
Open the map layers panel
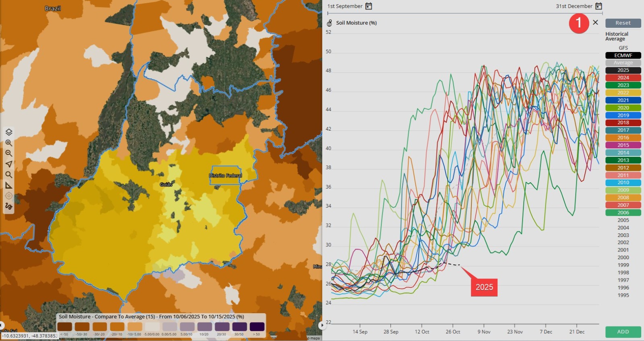(9, 132)
